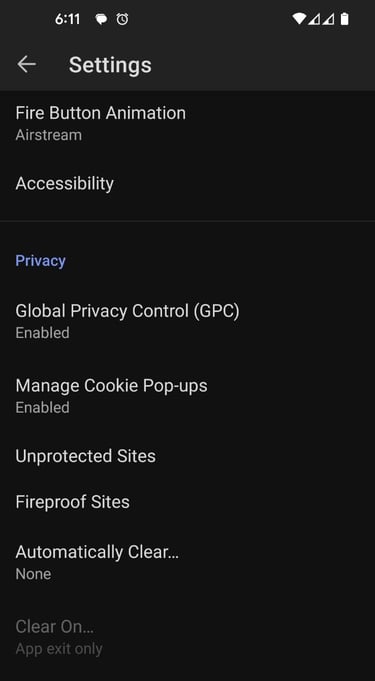Viewport: 375px width, 681px height.
Task: Open Manage Cookie Pop-ups setting
Action: tap(187, 396)
